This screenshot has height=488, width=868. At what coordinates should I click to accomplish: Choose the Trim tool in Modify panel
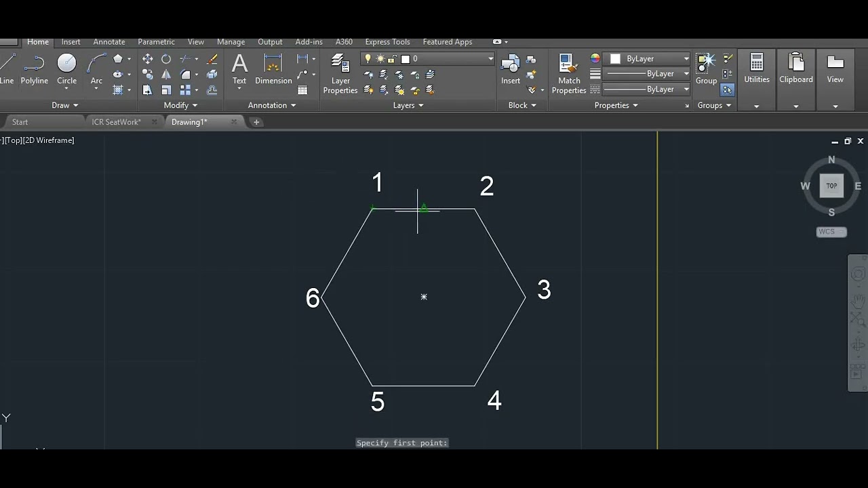tap(185, 59)
